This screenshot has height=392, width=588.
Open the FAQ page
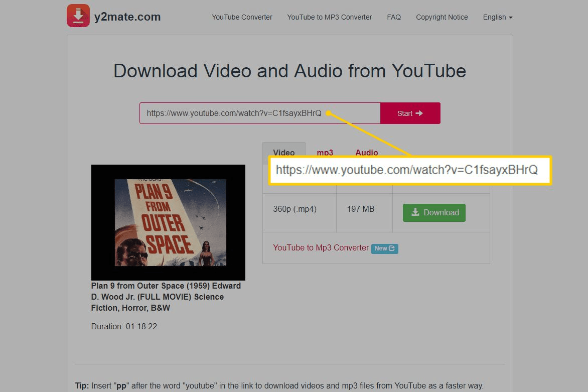coord(394,17)
